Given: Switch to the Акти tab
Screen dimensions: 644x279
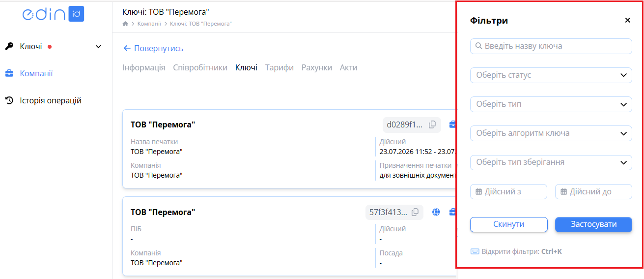Looking at the screenshot, I should [348, 68].
